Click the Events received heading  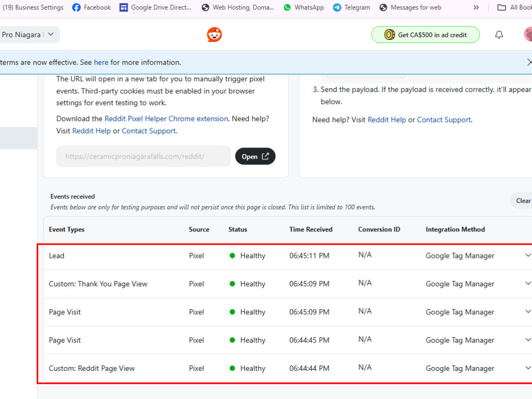click(72, 197)
